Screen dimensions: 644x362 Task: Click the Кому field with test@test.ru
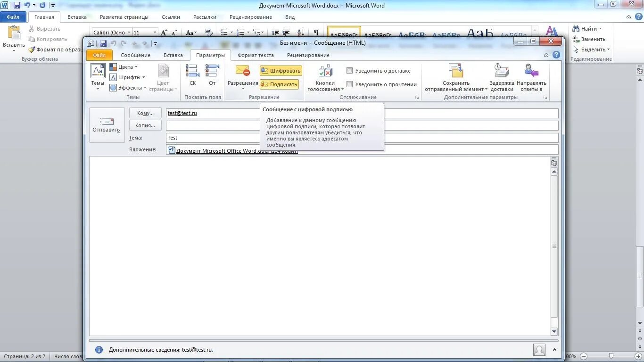pos(362,113)
